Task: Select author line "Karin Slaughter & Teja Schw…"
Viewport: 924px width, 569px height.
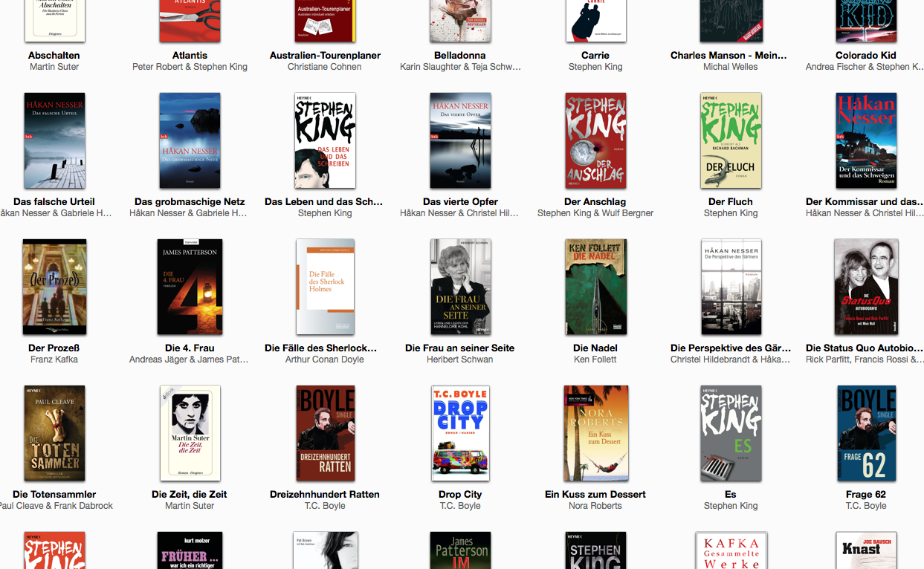Action: point(460,67)
